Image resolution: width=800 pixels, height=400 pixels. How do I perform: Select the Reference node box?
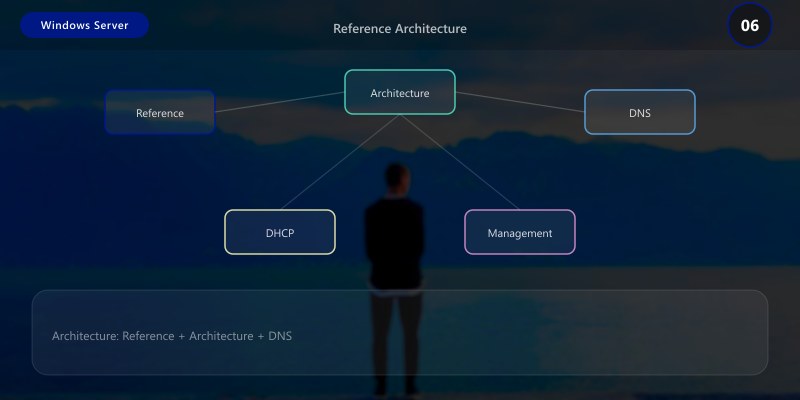point(160,112)
